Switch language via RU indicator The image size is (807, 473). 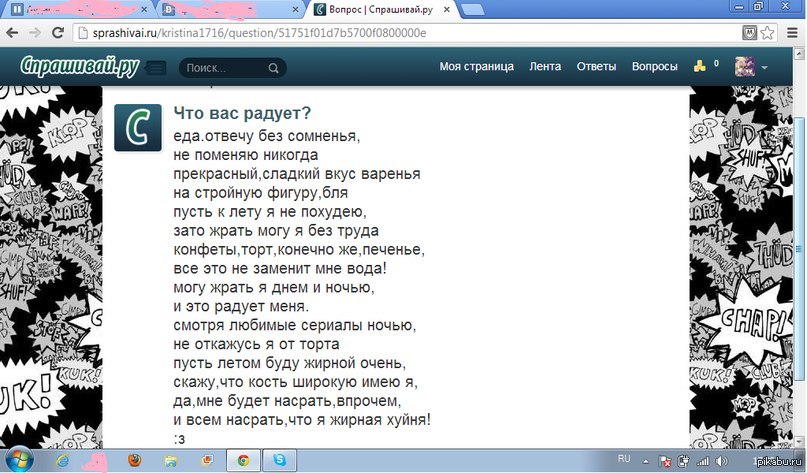pos(624,458)
